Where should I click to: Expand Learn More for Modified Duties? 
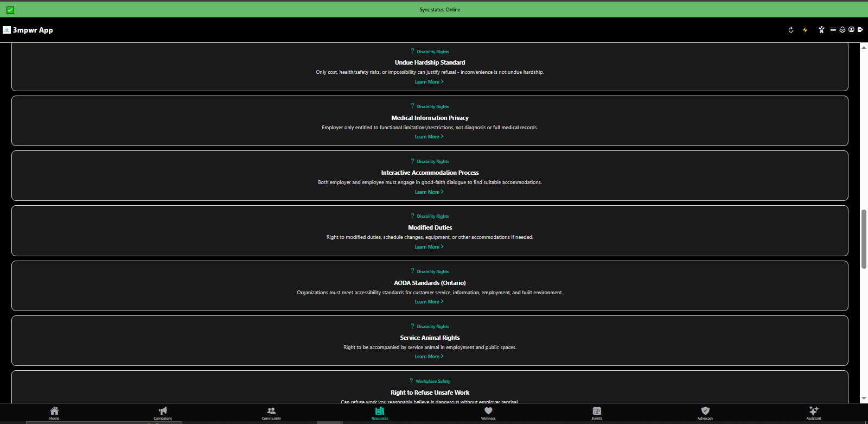pos(429,247)
